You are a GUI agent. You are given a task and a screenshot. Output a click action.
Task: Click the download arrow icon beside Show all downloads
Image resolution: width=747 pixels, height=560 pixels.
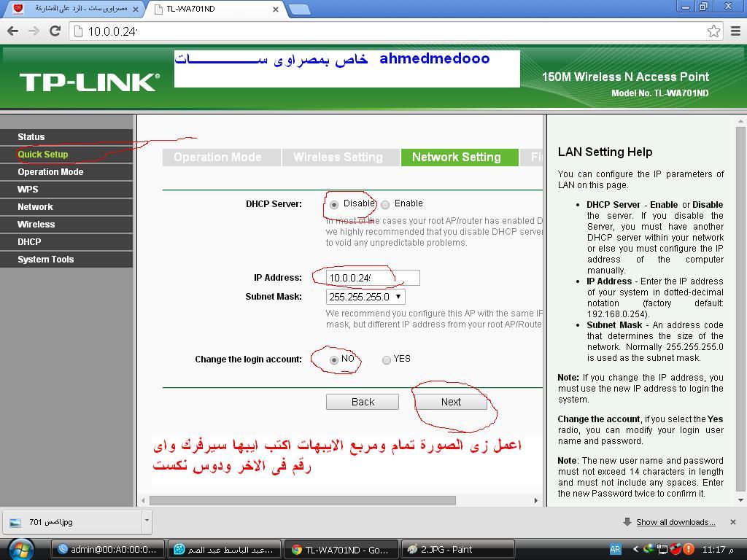[x=627, y=522]
